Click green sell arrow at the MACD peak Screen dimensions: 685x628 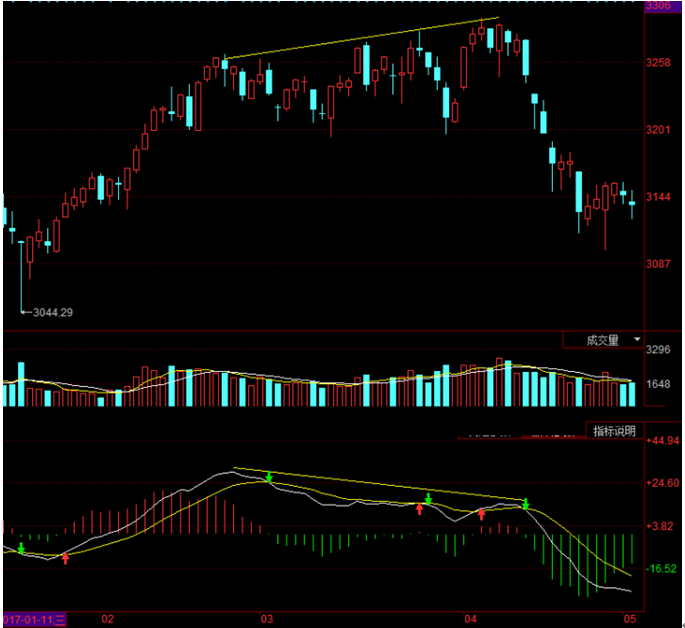coord(268,478)
